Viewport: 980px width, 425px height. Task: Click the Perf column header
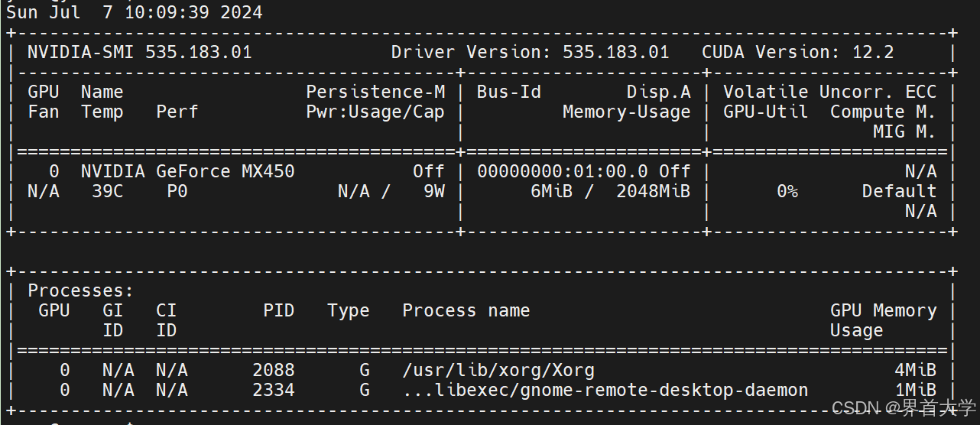(177, 112)
